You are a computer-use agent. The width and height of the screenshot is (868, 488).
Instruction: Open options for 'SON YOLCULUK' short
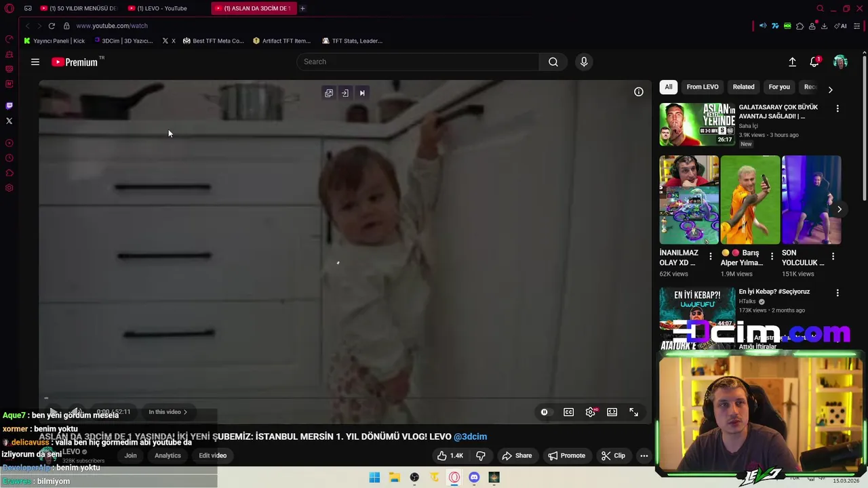pyautogui.click(x=833, y=256)
